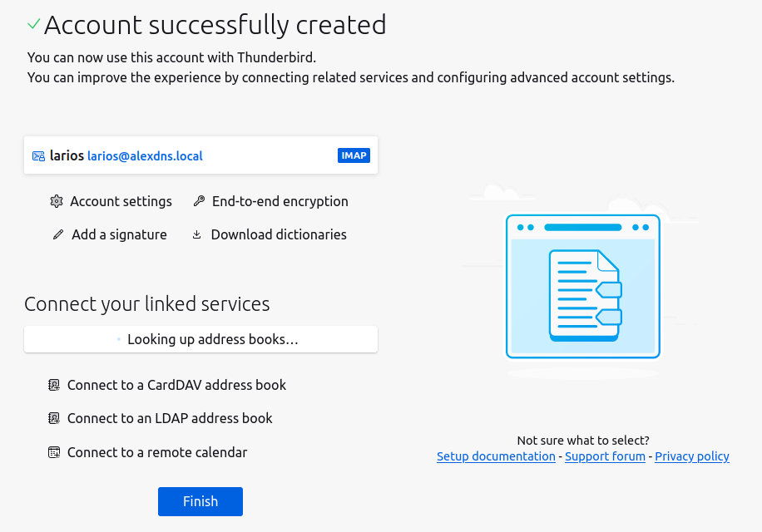Image resolution: width=762 pixels, height=532 pixels.
Task: Click the pencil icon beside Add a signature
Action: click(x=58, y=235)
